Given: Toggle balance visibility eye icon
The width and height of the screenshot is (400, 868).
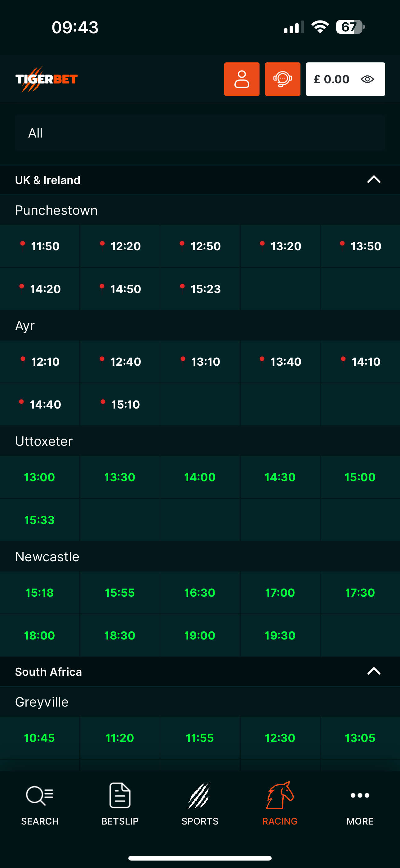Looking at the screenshot, I should (367, 79).
